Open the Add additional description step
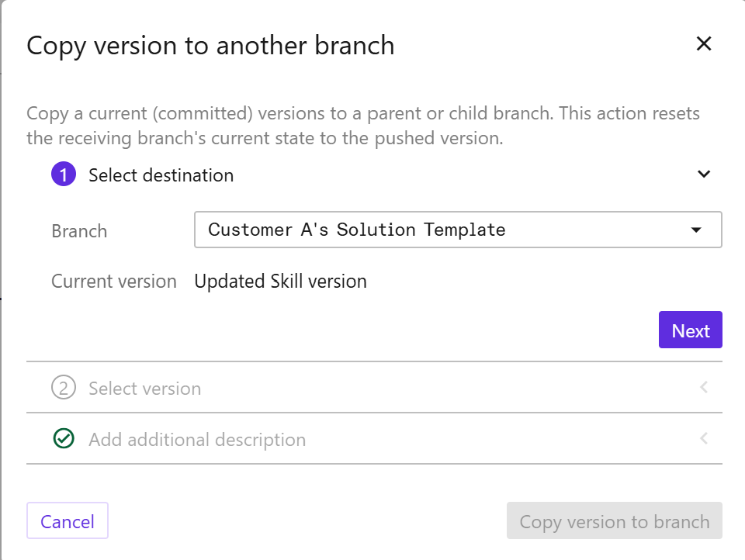This screenshot has width=745, height=560. coord(197,440)
